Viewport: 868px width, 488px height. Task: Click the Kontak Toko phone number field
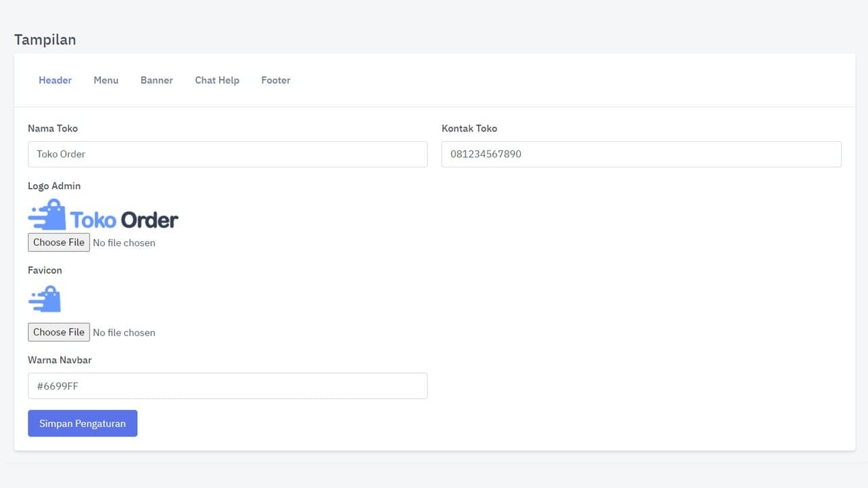(641, 154)
